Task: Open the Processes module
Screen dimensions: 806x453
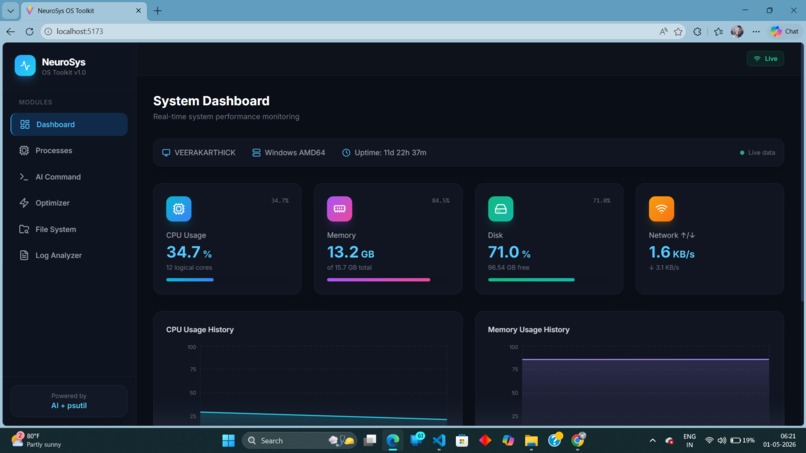Action: 69,151
